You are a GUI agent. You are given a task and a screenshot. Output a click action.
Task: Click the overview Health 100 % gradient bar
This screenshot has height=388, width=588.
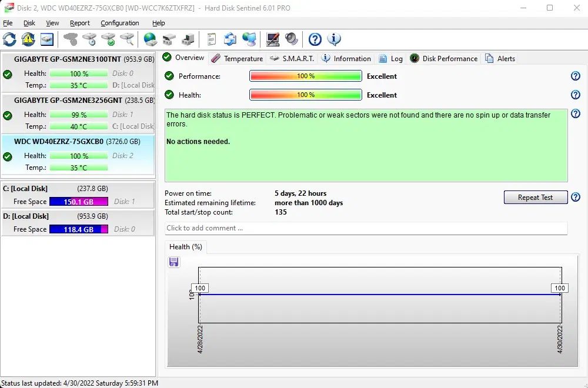pos(306,95)
